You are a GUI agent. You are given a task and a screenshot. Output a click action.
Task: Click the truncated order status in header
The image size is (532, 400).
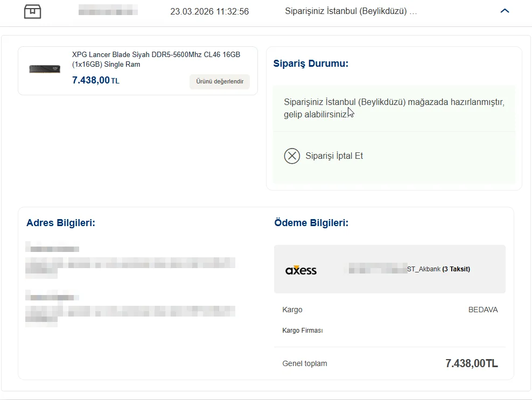click(351, 11)
